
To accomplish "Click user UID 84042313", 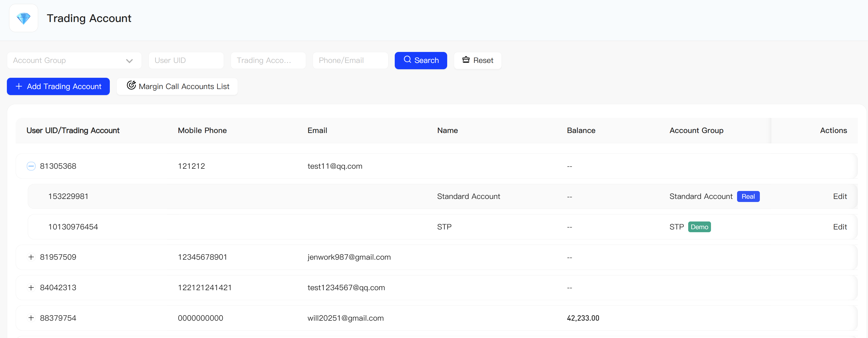I will [x=58, y=287].
